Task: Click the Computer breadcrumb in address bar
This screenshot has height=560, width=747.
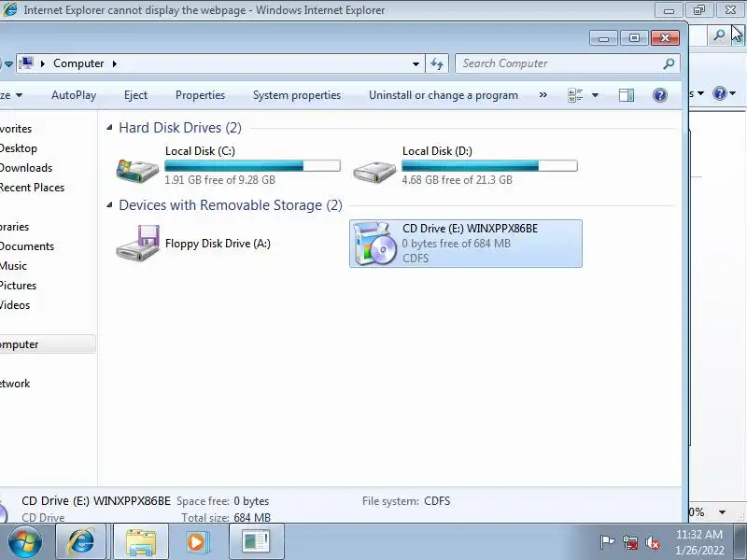Action: (78, 63)
